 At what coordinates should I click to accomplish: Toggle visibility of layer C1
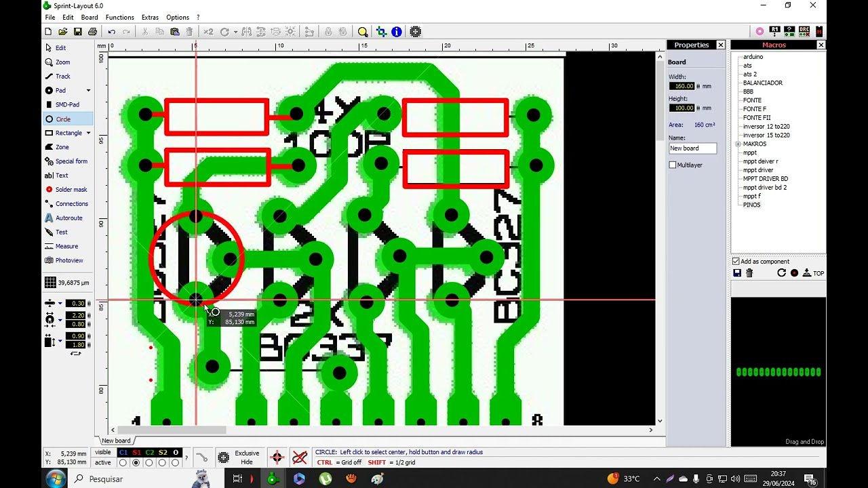tap(123, 453)
